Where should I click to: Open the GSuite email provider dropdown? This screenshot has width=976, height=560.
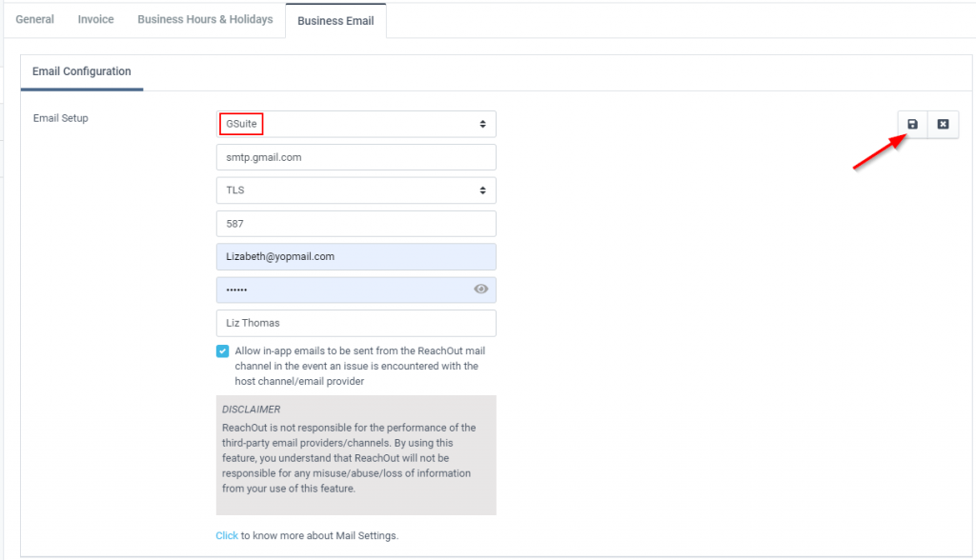(356, 124)
